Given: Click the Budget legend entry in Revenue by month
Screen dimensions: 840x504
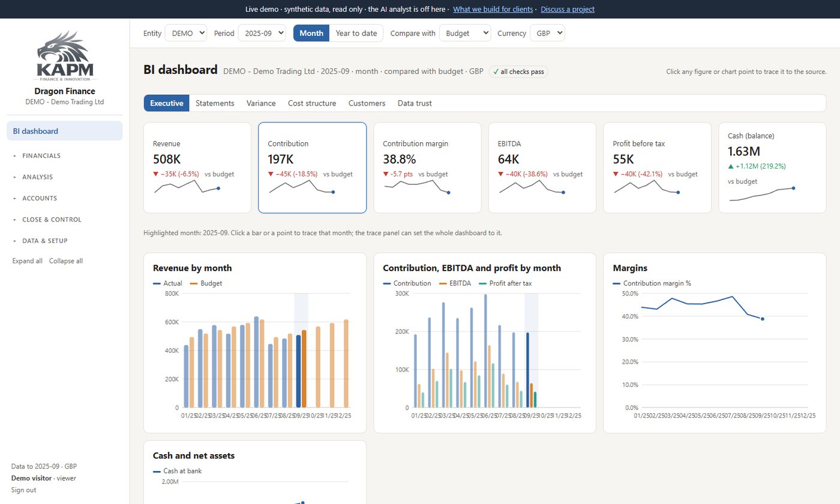Looking at the screenshot, I should pyautogui.click(x=206, y=283).
